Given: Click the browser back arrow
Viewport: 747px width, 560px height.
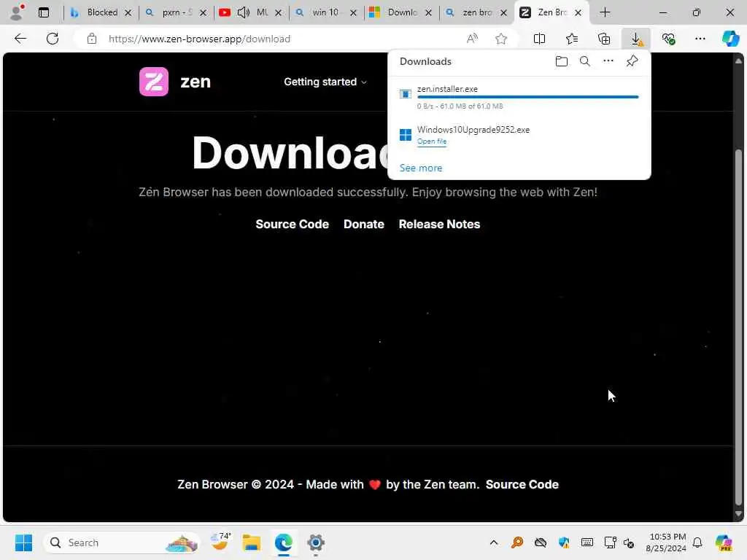Looking at the screenshot, I should [20, 39].
